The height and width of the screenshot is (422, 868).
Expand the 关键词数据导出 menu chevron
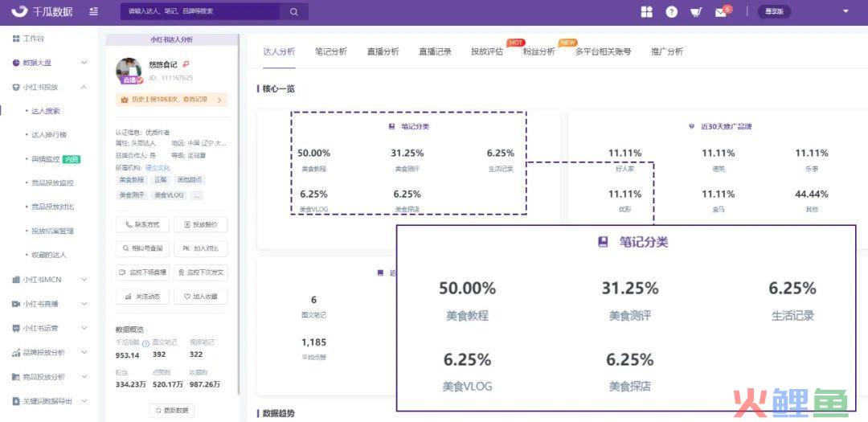tap(84, 401)
